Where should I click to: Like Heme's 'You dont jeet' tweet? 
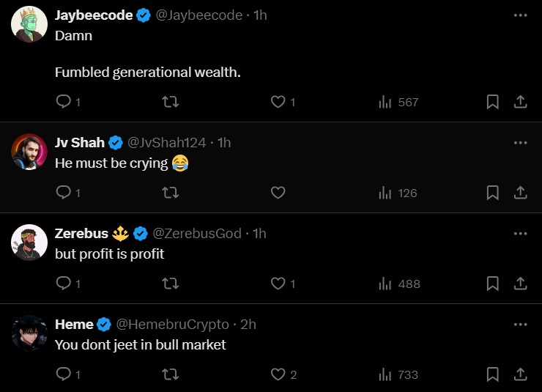point(278,374)
